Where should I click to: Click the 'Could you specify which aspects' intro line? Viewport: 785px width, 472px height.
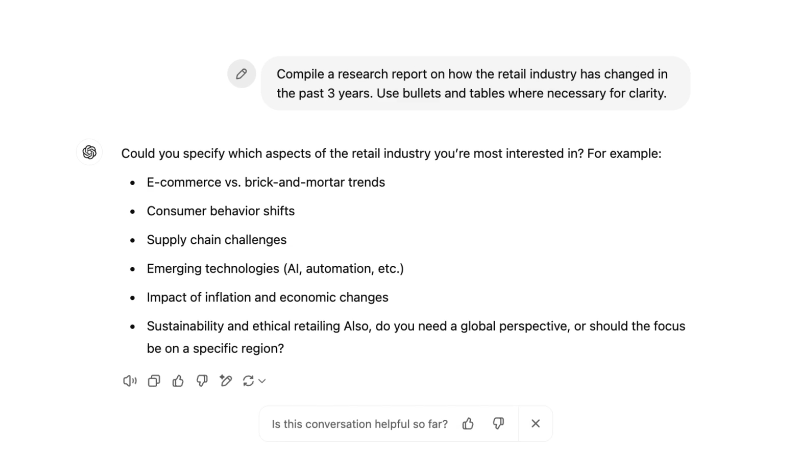coord(391,153)
